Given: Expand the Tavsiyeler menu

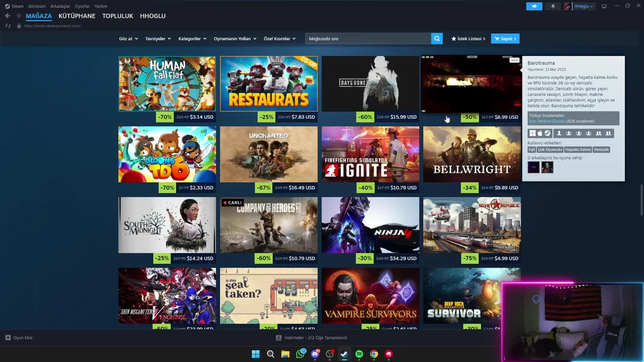Looking at the screenshot, I should pyautogui.click(x=158, y=39).
